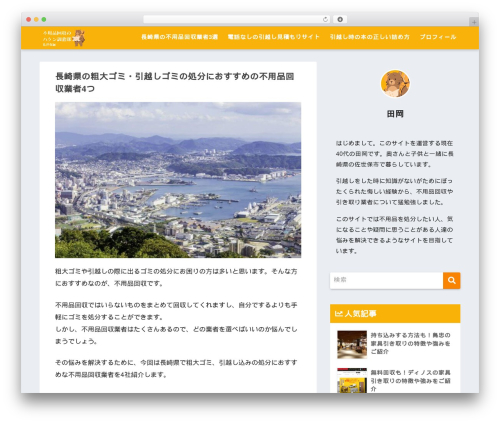Click the paragraph starting 引越しをした時に
This screenshot has height=423, width=500.
pyautogui.click(x=395, y=191)
